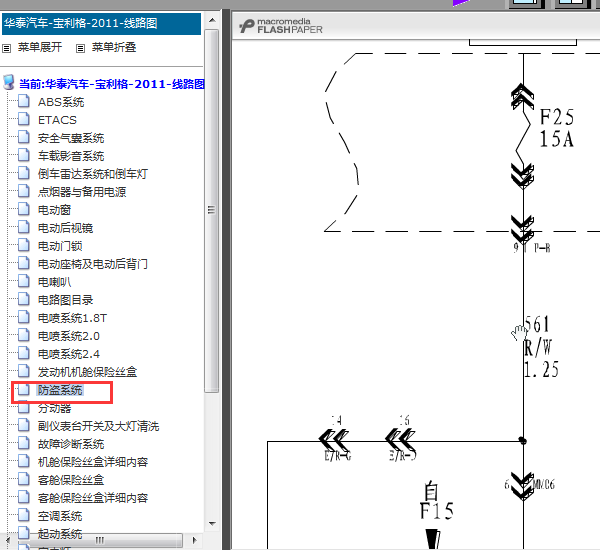The width and height of the screenshot is (600, 550).
Task: Select 发动机舱保险丝盒 entry
Action: (87, 372)
